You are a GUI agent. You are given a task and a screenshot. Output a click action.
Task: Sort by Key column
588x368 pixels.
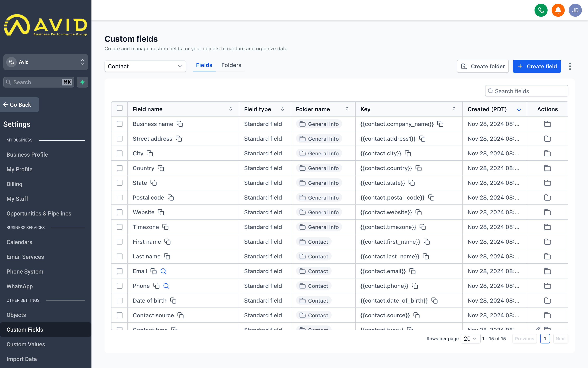pyautogui.click(x=454, y=109)
